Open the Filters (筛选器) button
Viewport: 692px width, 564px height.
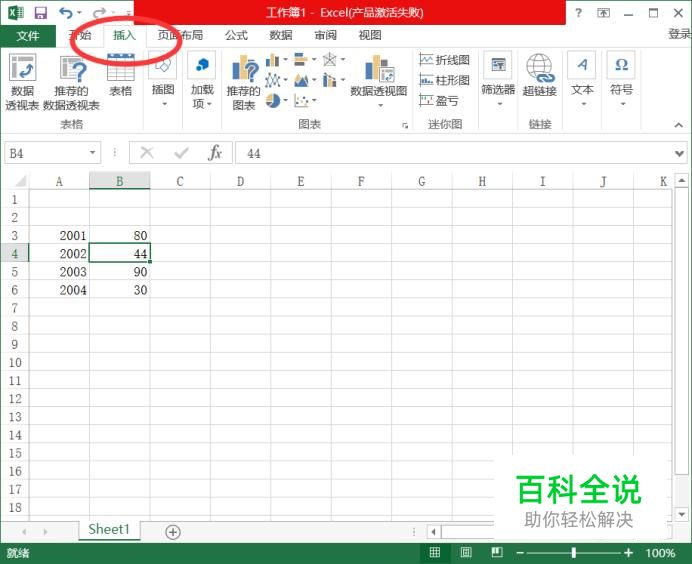498,79
